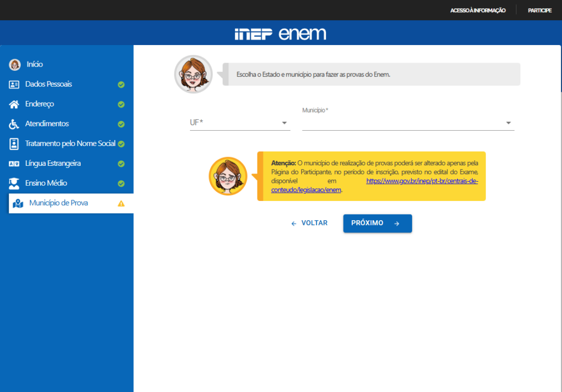Click the Atendimentos wheelchair icon
The height and width of the screenshot is (392, 562).
14,124
